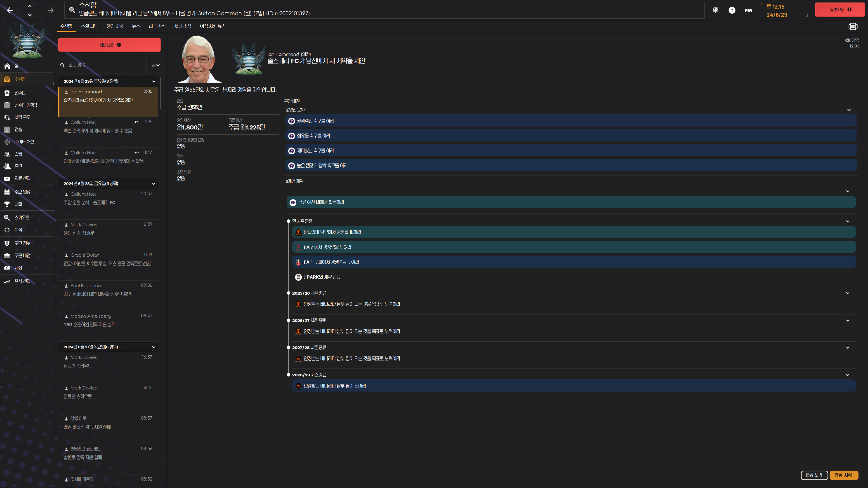Viewport: 868px width, 488px height.
Task: Click the forward navigation arrow
Action: 51,10
